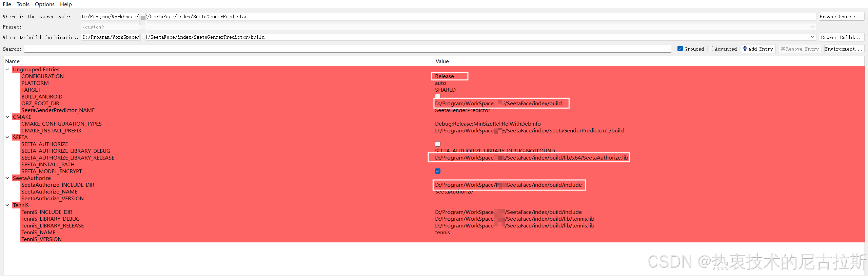Click the auto value of PLATFORM
Image resolution: width=868 pixels, height=276 pixels.
click(x=440, y=83)
